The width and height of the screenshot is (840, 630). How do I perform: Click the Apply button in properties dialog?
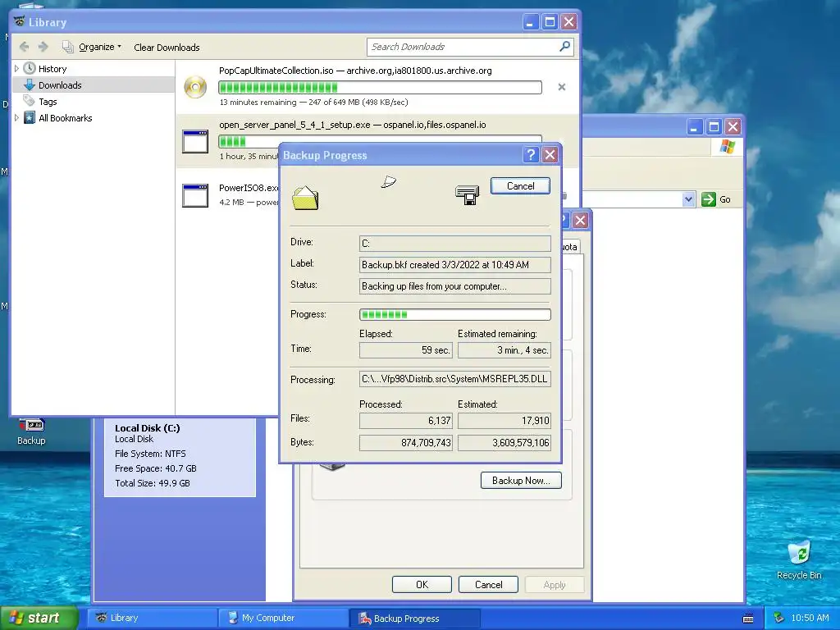point(554,584)
